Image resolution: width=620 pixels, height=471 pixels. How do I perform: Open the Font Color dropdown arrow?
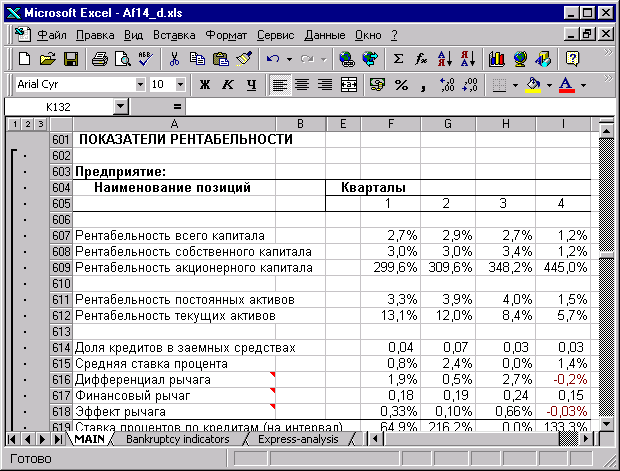click(584, 85)
